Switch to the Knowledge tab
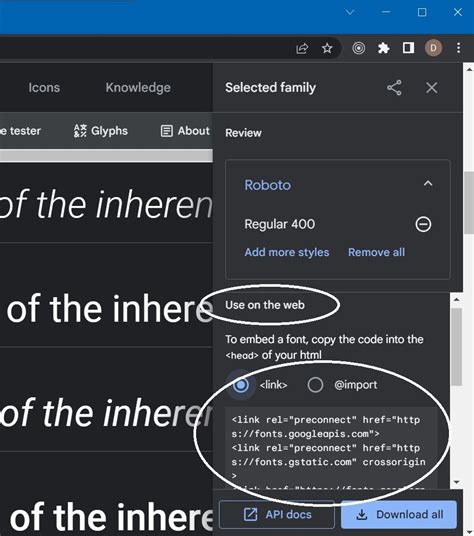Viewport: 474px width, 536px height. pyautogui.click(x=138, y=88)
